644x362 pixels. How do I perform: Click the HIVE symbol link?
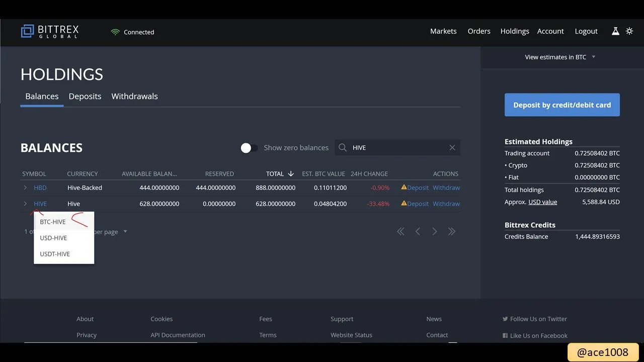point(40,204)
